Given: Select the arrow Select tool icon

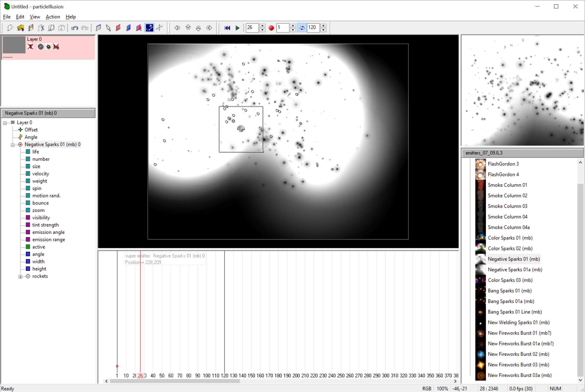Looking at the screenshot, I should pos(108,28).
